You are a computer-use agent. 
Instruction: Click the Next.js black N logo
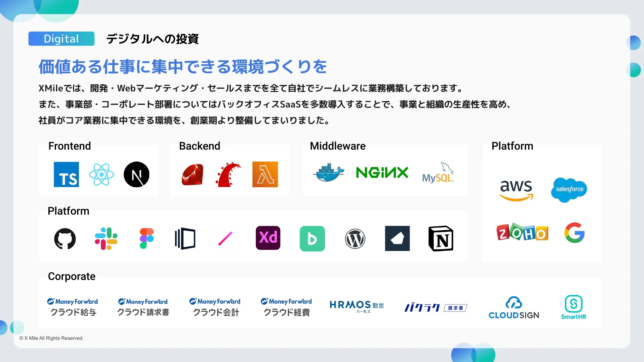coord(137,174)
